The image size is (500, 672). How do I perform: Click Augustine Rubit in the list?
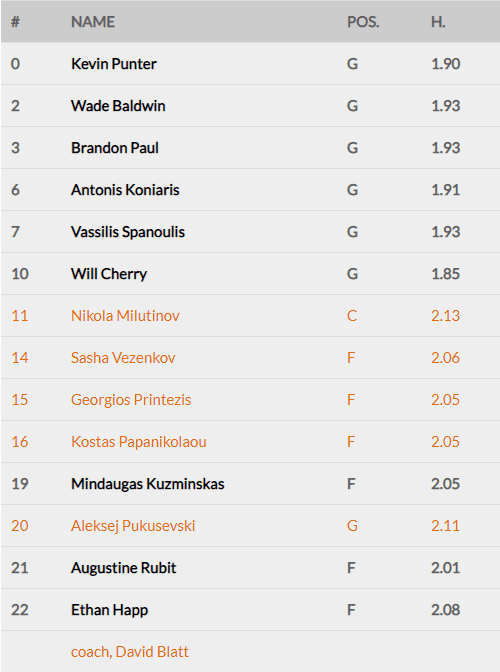tap(123, 568)
